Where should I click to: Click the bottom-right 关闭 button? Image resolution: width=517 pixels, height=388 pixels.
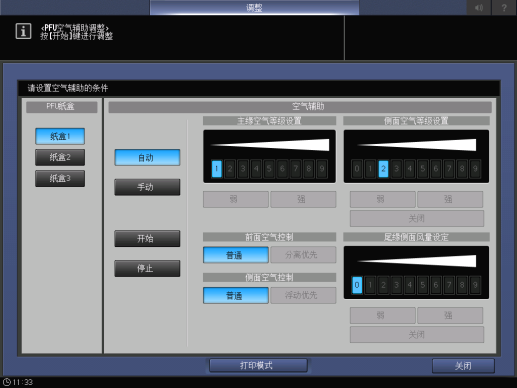point(463,366)
